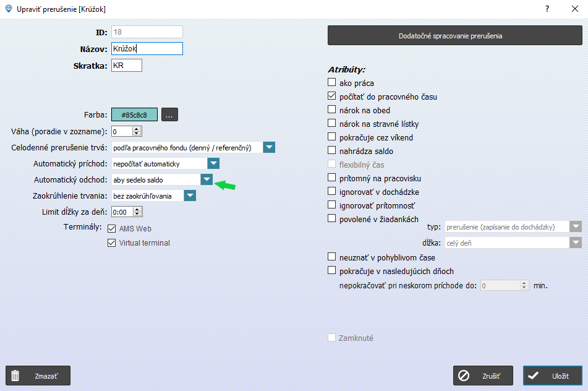Open the help question mark in title bar
The width and height of the screenshot is (588, 391).
click(547, 9)
